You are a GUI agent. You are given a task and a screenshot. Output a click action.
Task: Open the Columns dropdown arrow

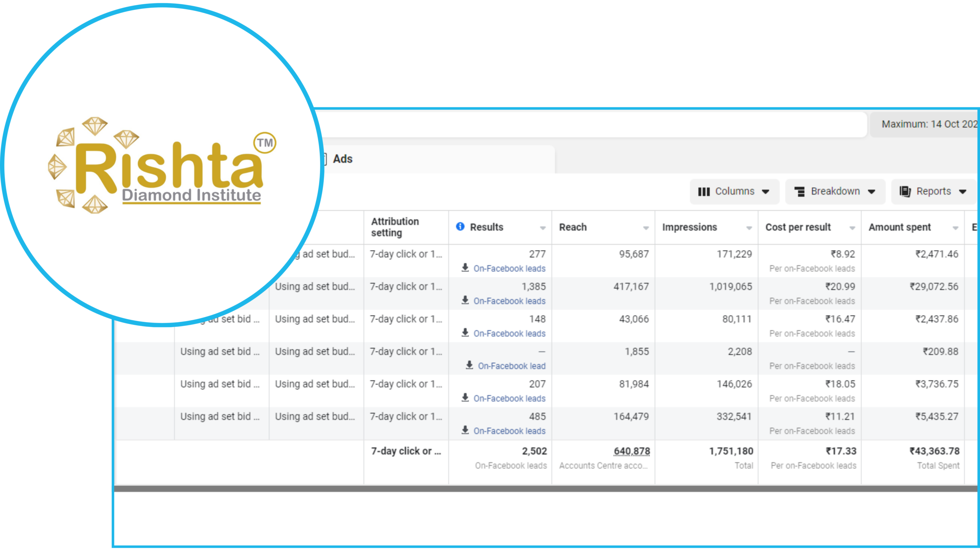[x=766, y=192]
